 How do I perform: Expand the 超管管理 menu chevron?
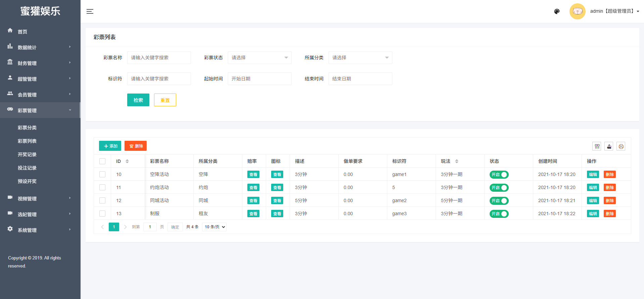tap(70, 78)
